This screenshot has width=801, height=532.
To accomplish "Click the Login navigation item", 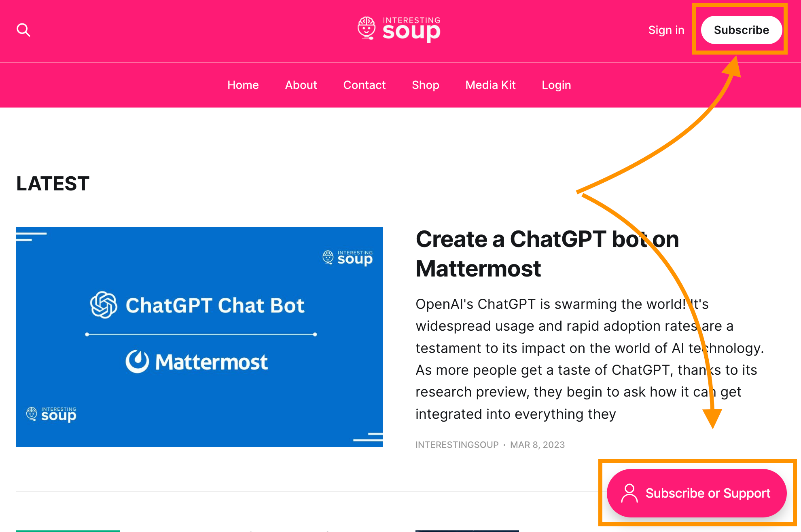I will point(556,85).
